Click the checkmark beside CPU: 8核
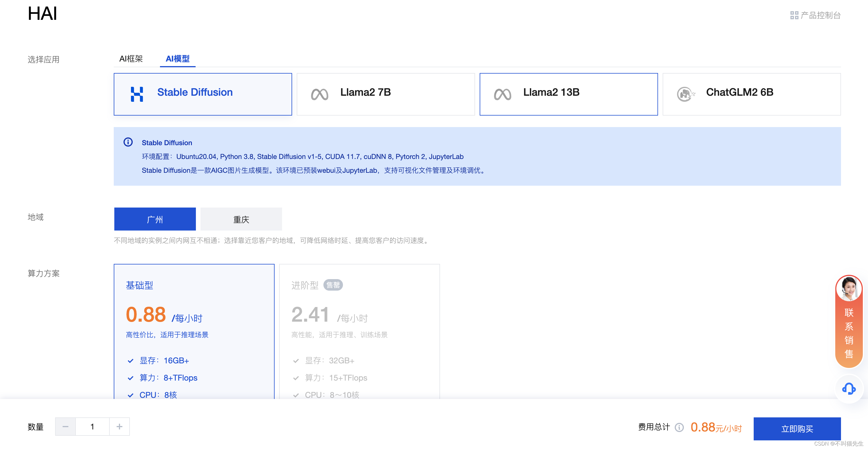Image resolution: width=868 pixels, height=449 pixels. pyautogui.click(x=130, y=395)
